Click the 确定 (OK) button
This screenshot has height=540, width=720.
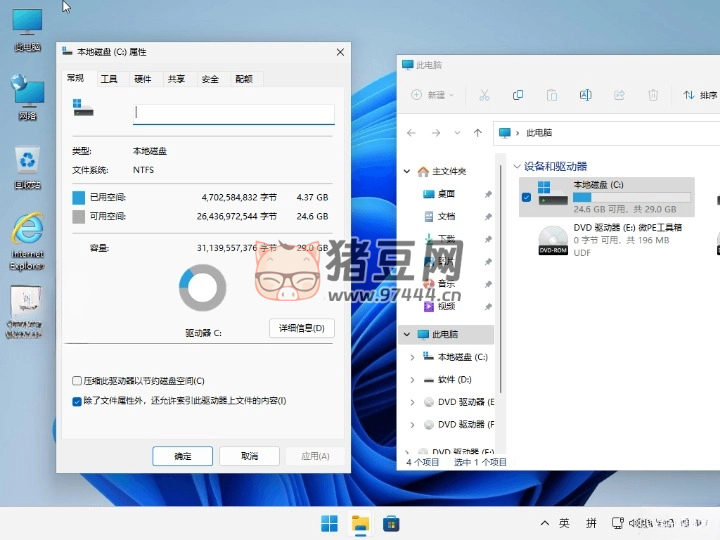pos(182,456)
